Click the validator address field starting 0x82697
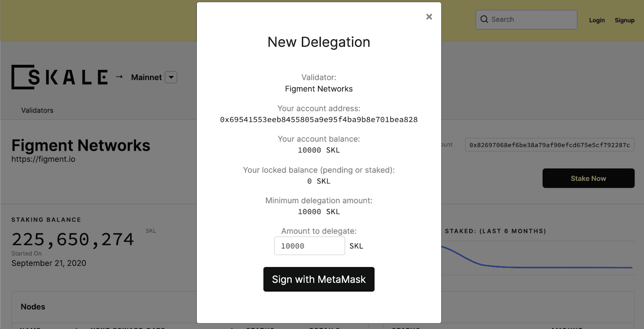Screen dimensions: 644x329 click(x=549, y=145)
